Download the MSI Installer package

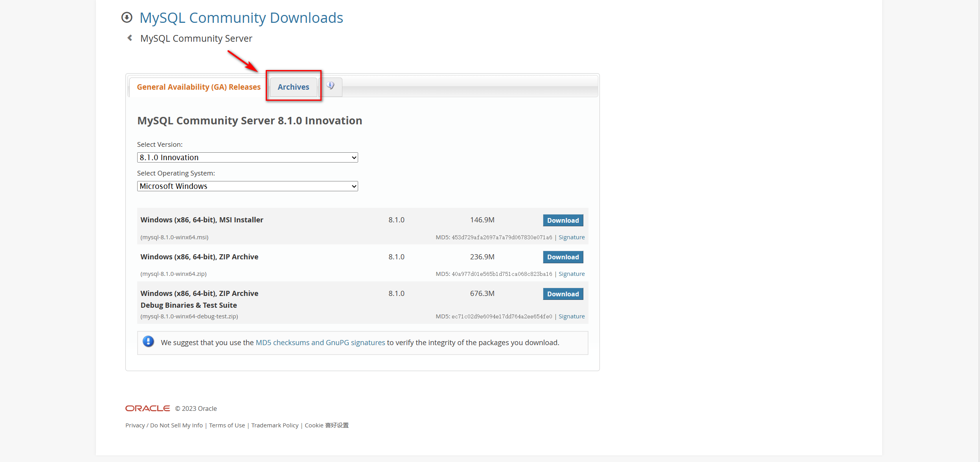(x=563, y=220)
